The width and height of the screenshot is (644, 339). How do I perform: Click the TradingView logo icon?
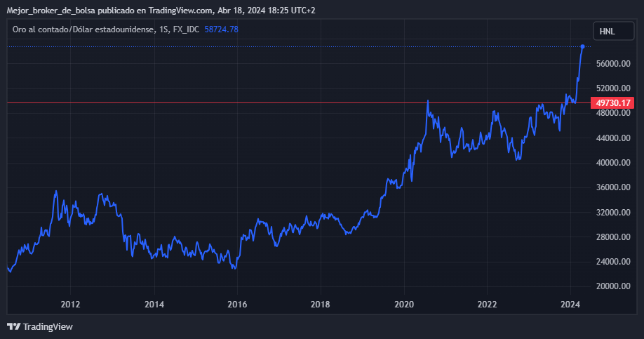coord(13,326)
